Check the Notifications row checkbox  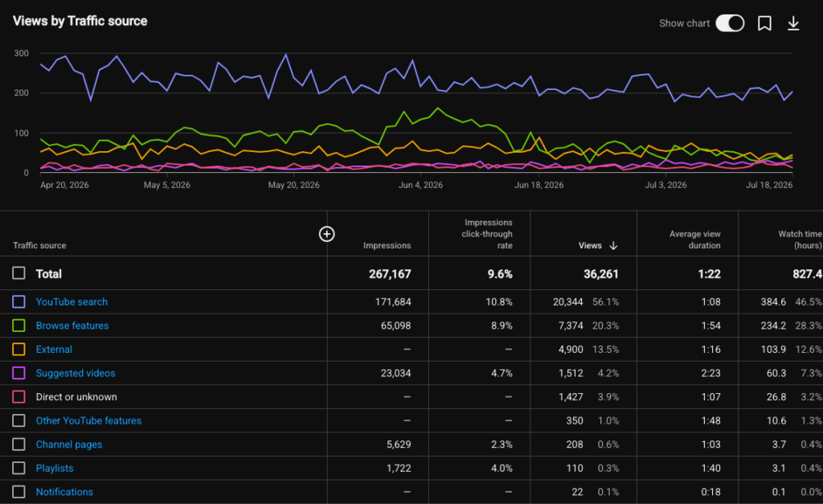[19, 492]
